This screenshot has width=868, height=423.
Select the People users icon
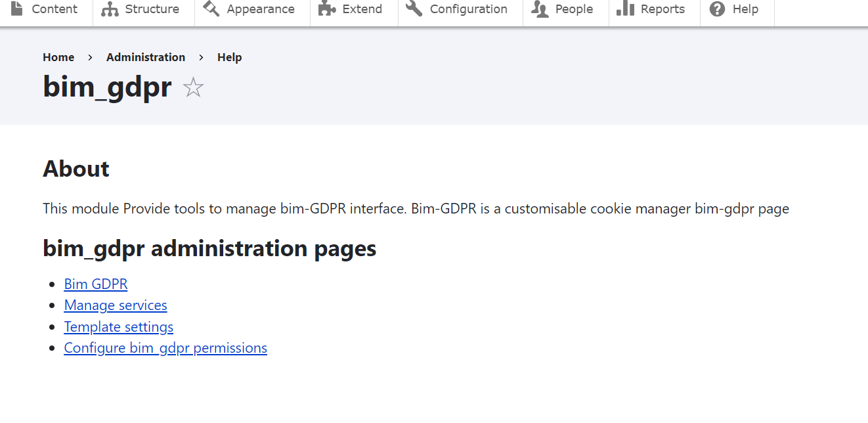(x=538, y=9)
